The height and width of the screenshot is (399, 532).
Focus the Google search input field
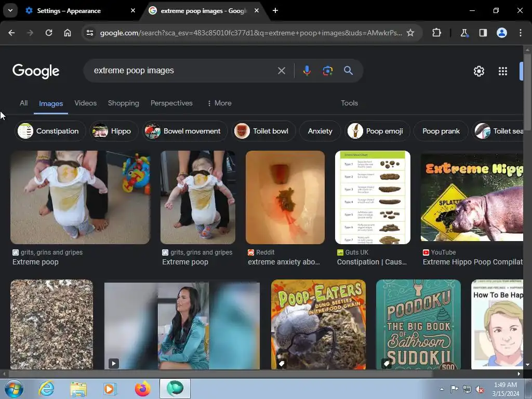183,71
